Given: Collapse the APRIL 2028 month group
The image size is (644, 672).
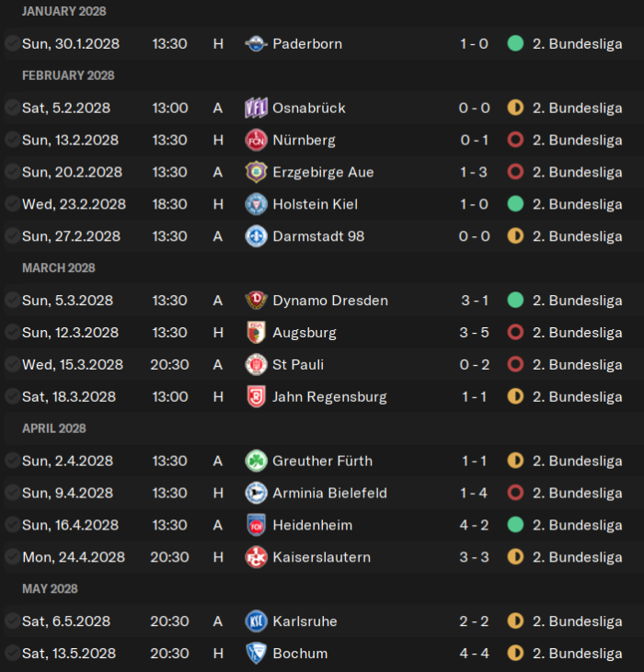Looking at the screenshot, I should point(54,428).
